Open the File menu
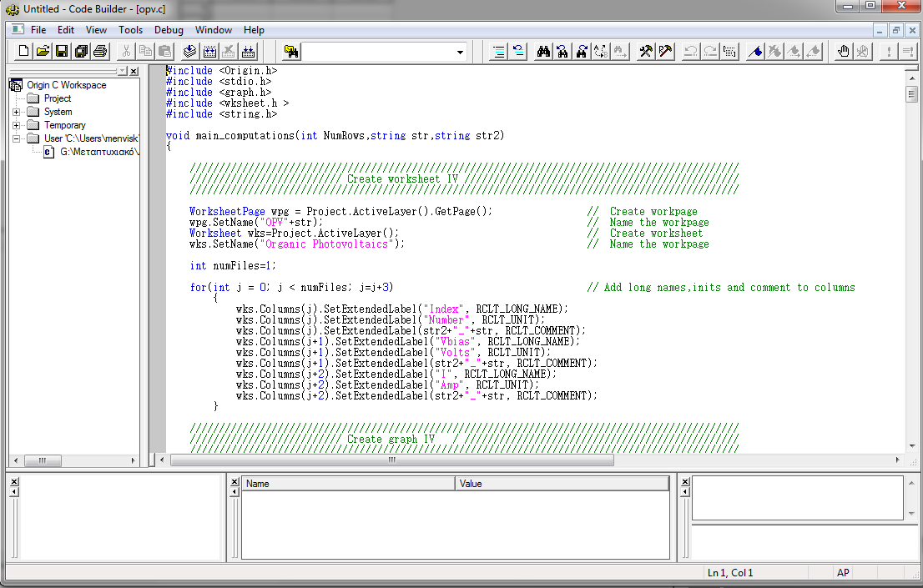 point(38,30)
